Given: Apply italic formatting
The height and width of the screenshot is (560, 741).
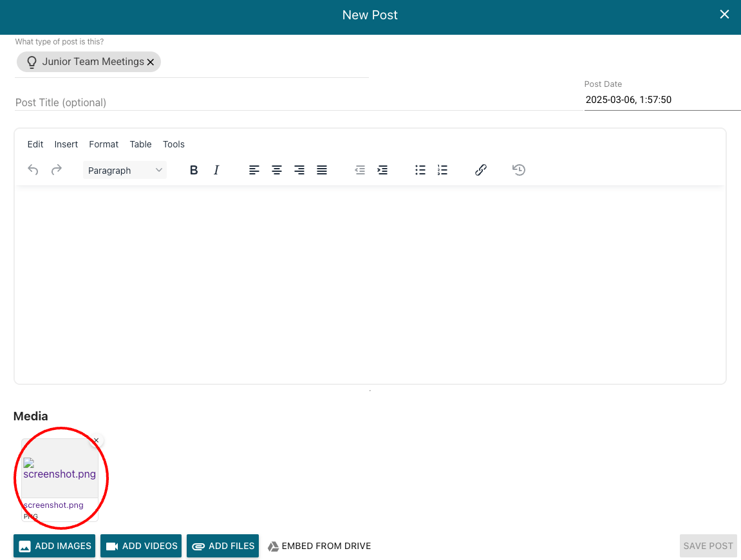Looking at the screenshot, I should [216, 170].
